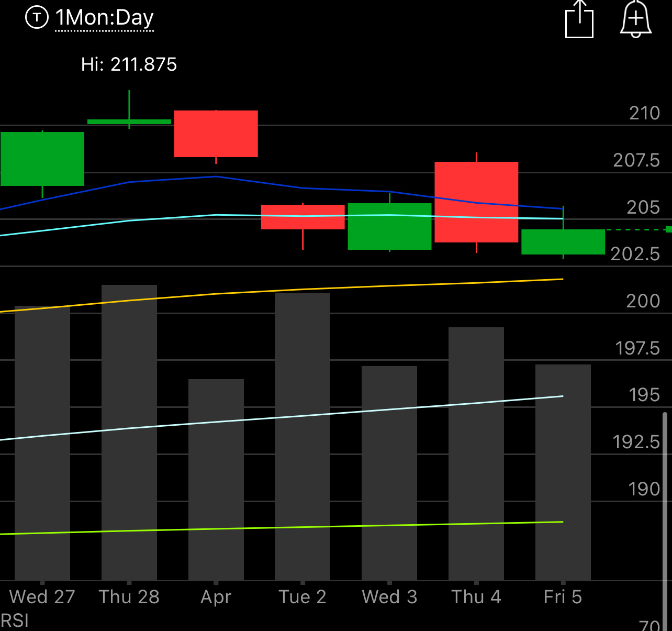Tap the RSI 70 level label
The image size is (672, 631).
[x=650, y=625]
